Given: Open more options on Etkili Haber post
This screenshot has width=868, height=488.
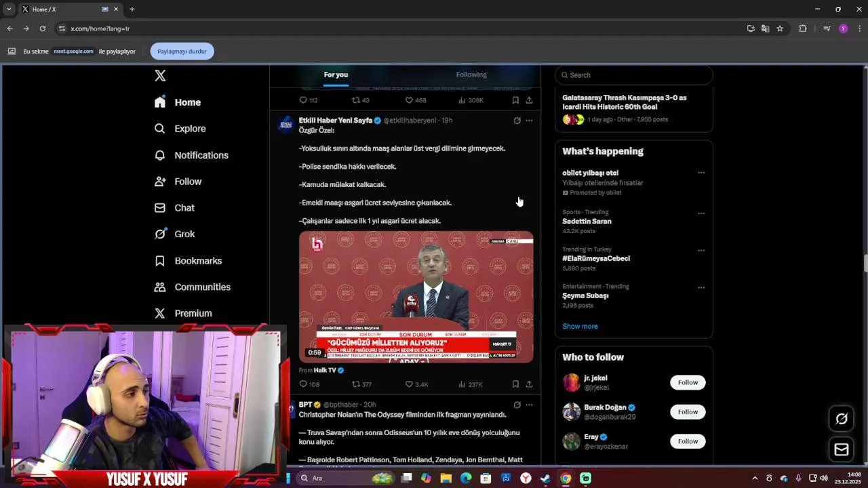Looking at the screenshot, I should 529,121.
